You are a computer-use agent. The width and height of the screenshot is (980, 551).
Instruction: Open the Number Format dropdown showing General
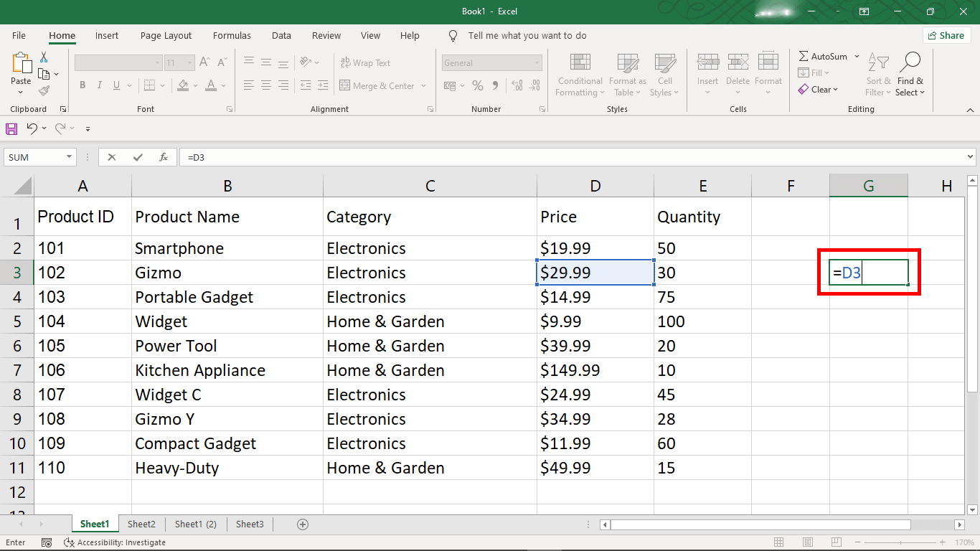coord(492,62)
